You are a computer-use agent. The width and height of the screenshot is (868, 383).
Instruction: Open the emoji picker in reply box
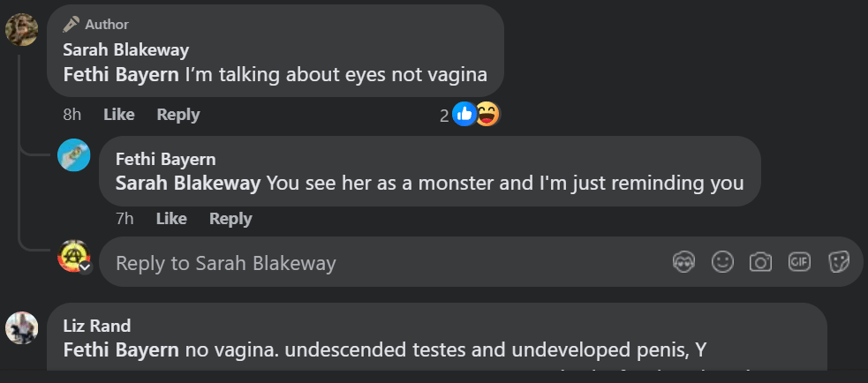pos(722,262)
